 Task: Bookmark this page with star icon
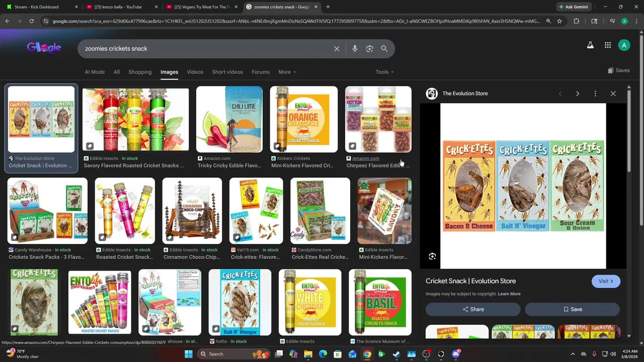(559, 21)
